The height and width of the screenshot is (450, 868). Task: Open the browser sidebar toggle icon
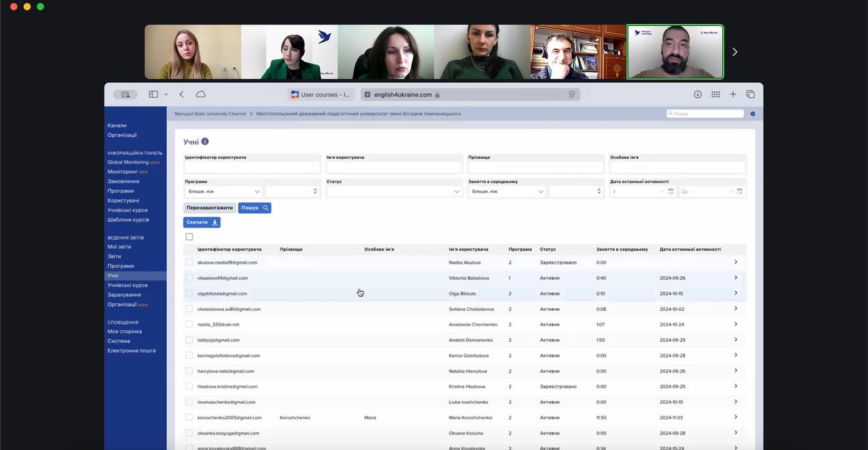(x=153, y=94)
